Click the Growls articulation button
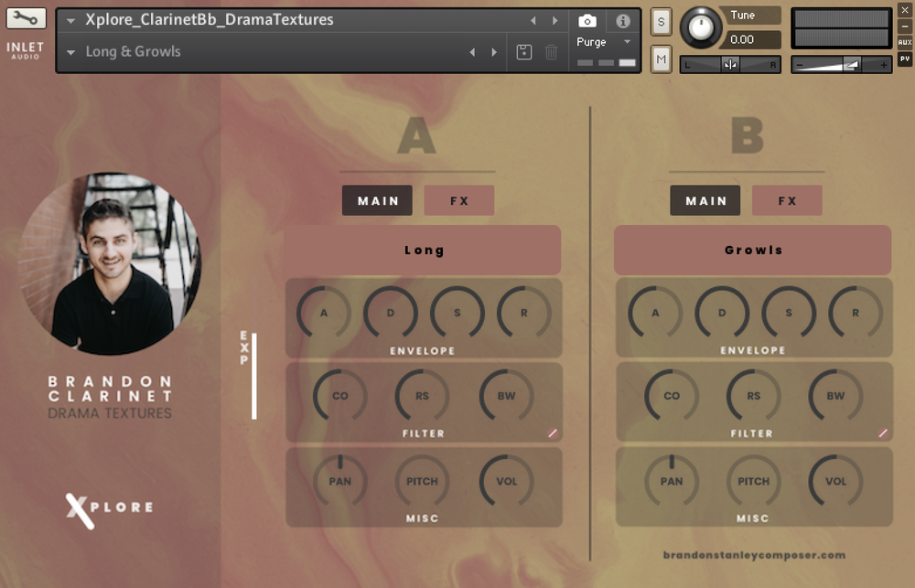 pyautogui.click(x=752, y=250)
